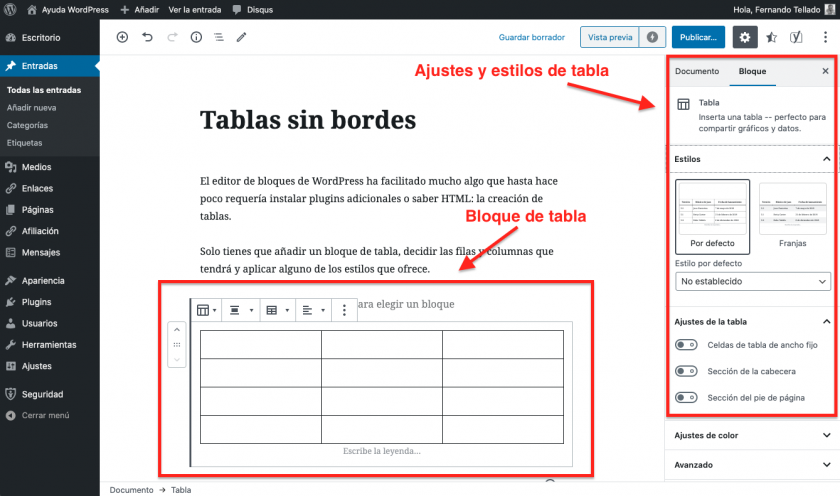Click Guardar borrador link
The image size is (840, 496).
point(531,37)
